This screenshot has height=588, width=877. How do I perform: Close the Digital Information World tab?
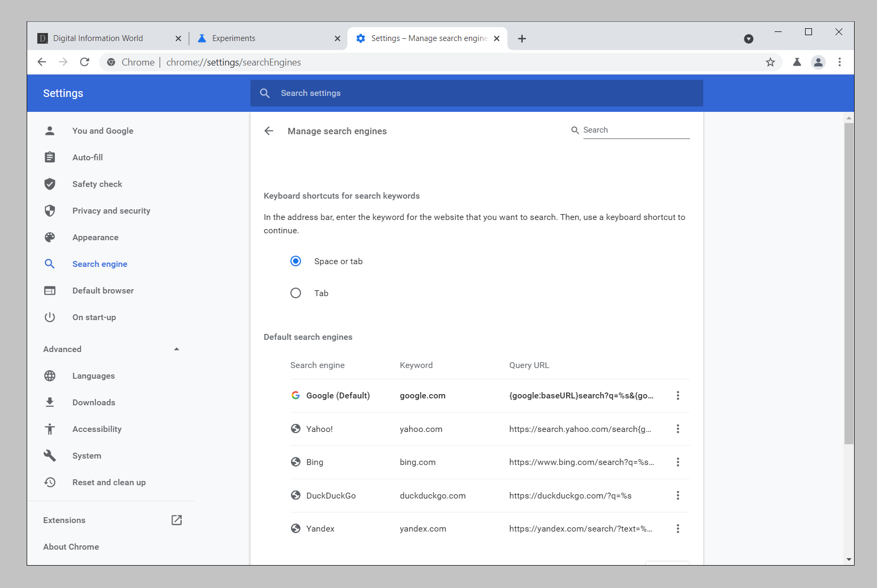point(178,38)
